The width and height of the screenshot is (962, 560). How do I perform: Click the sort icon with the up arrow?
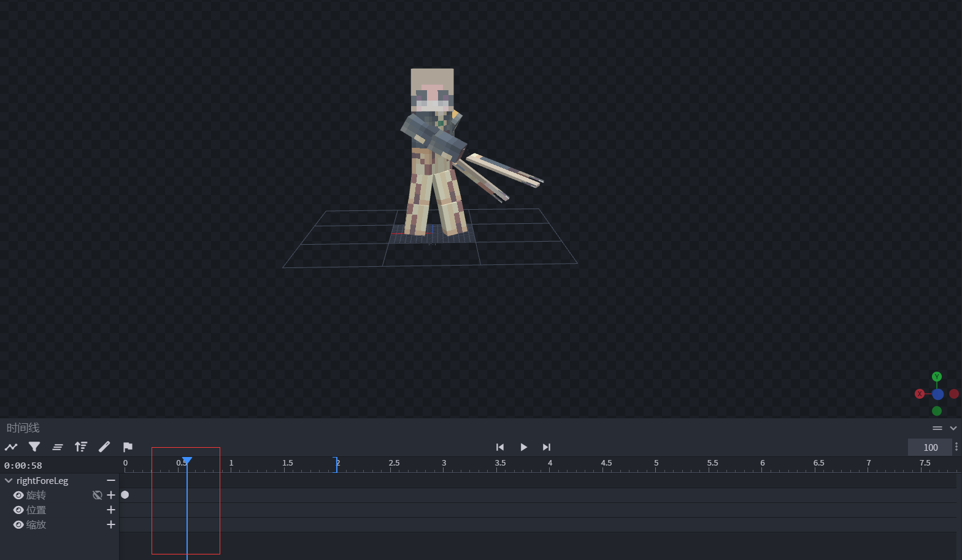coord(81,447)
